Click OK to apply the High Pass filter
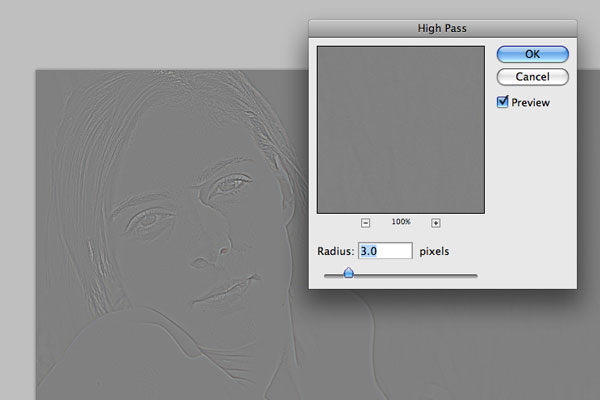600x400 pixels. [532, 54]
